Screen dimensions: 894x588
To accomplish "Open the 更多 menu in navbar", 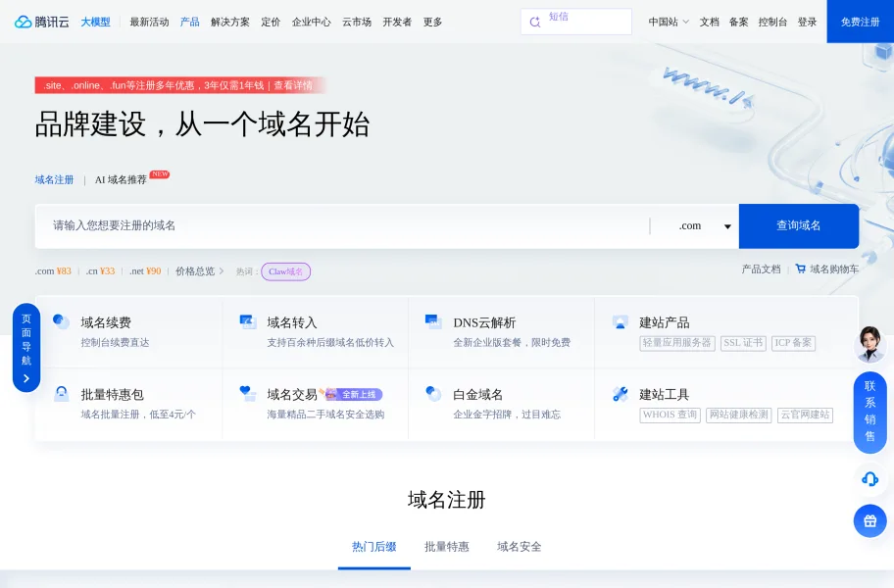I will pos(432,23).
